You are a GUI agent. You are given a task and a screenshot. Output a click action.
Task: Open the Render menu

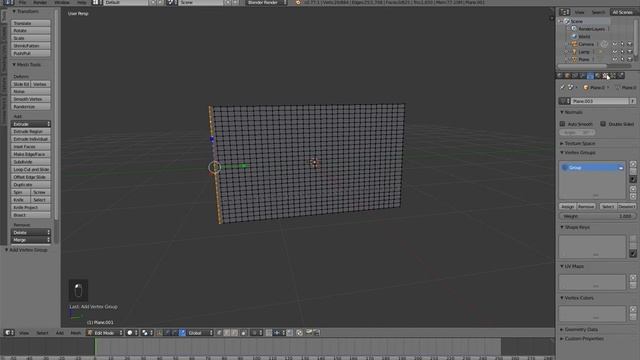tap(40, 2)
